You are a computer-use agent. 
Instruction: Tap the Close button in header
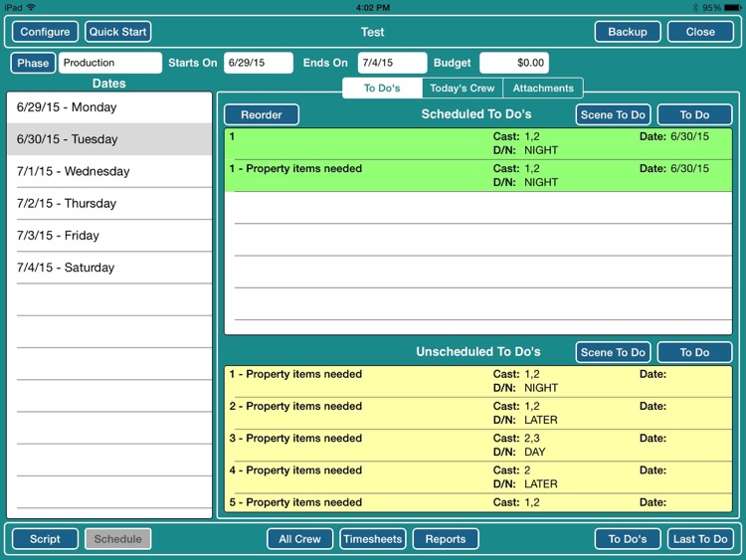tap(700, 32)
